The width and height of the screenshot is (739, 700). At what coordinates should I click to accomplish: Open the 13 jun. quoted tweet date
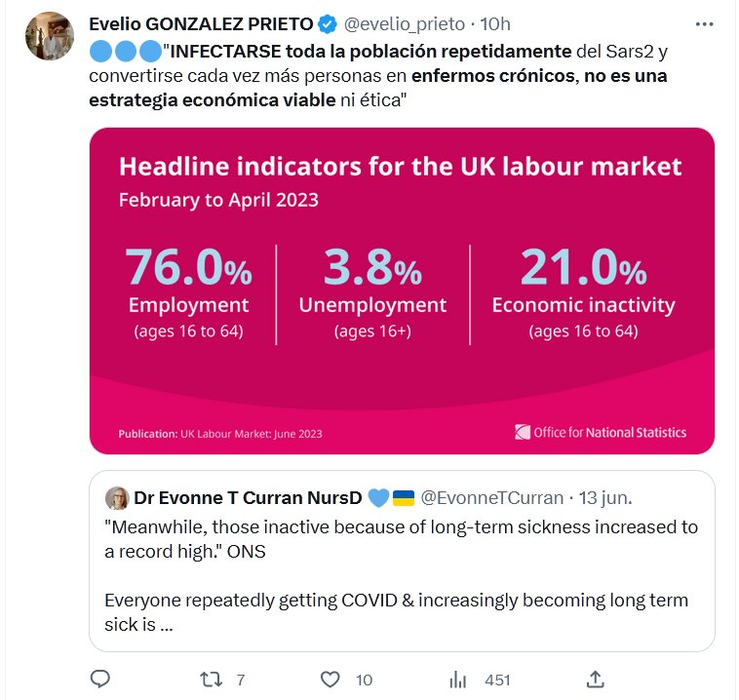coord(605,497)
